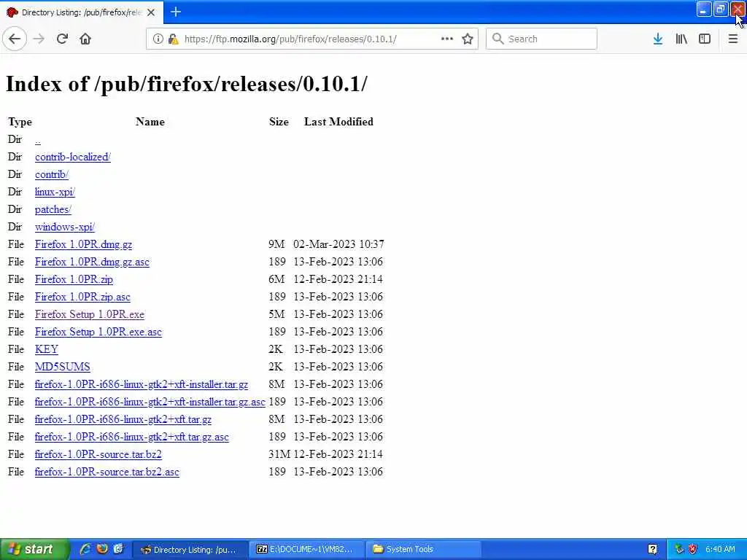
Task: Switch to System Tools folder window
Action: coord(423,550)
